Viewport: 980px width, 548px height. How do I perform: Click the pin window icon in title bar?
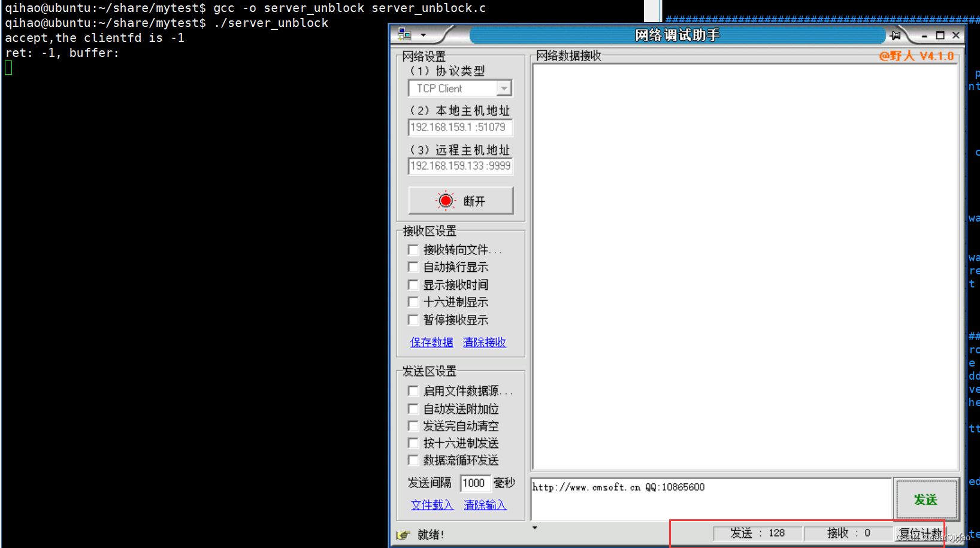tap(896, 35)
